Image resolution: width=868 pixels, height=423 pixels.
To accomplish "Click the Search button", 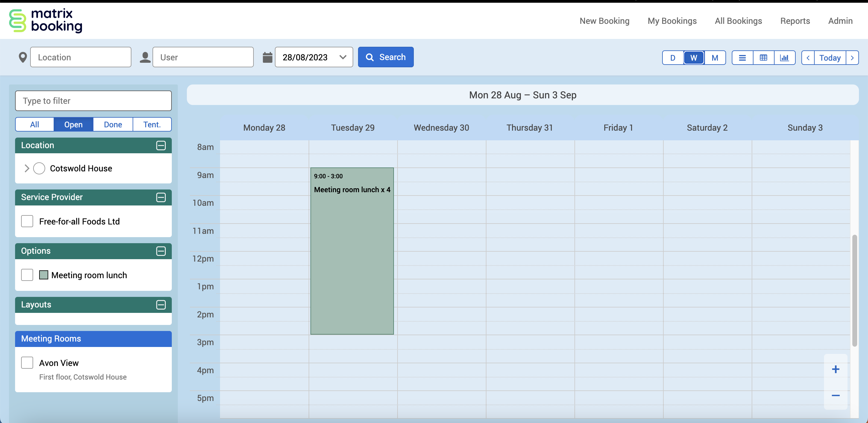I will tap(385, 57).
